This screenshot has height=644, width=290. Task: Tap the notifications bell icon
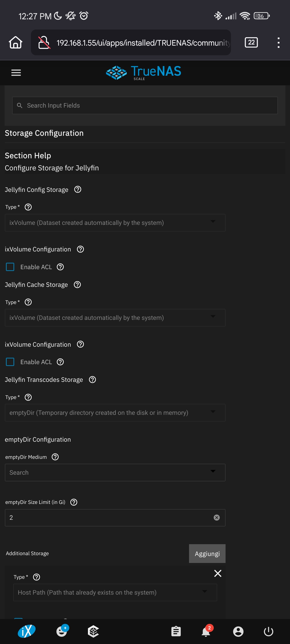coord(206,632)
